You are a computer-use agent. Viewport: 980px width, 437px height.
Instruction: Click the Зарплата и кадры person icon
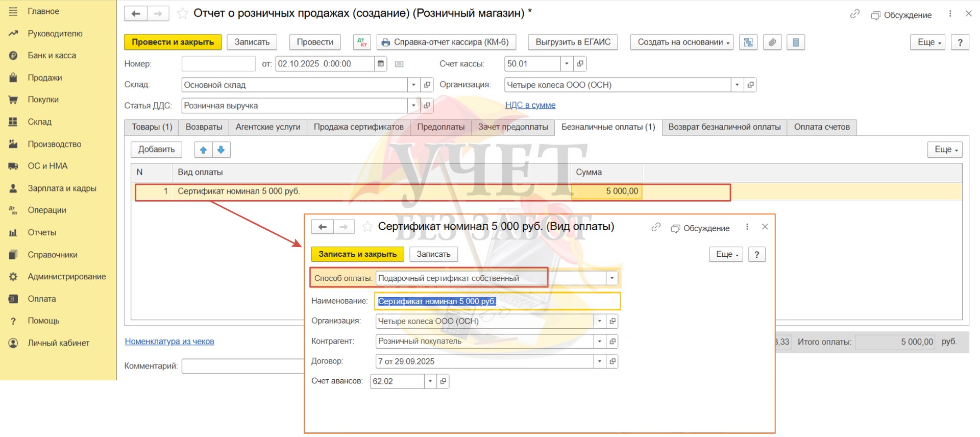(x=13, y=188)
